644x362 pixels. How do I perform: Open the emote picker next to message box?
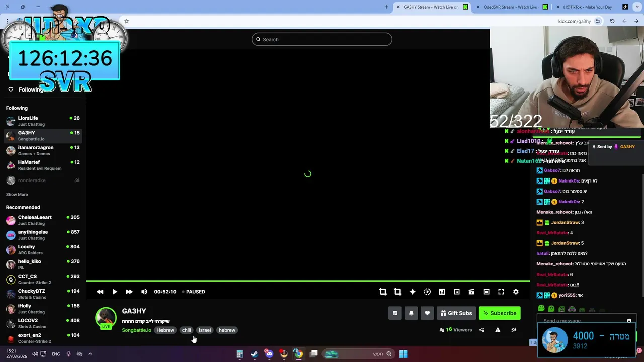(629, 321)
